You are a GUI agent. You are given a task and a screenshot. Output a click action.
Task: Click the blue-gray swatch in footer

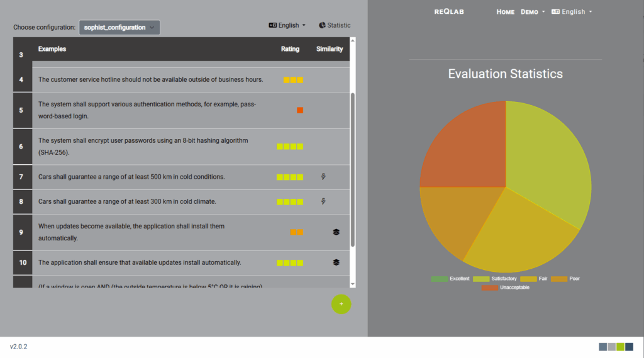pos(602,347)
